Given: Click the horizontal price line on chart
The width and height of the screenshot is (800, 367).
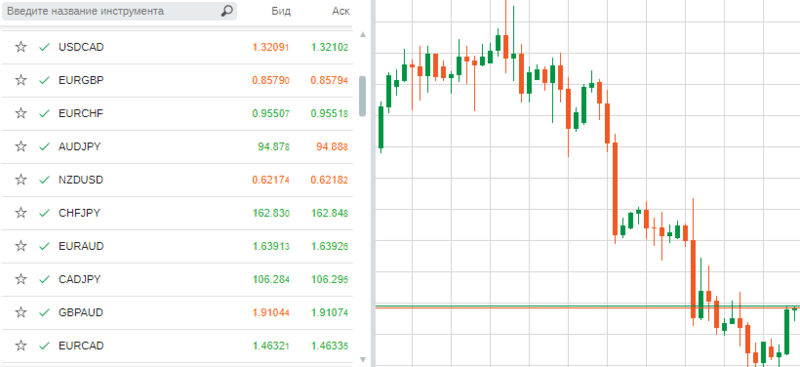Looking at the screenshot, I should [x=587, y=307].
